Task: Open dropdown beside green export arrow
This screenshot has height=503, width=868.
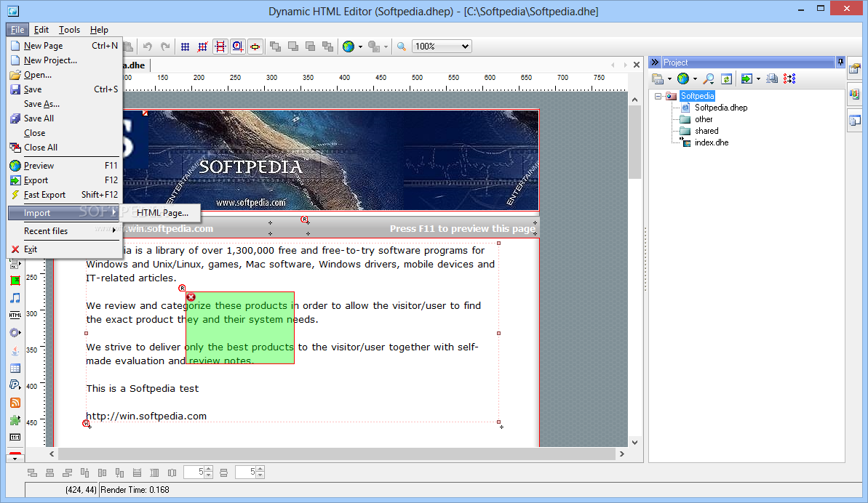Action: (x=758, y=79)
